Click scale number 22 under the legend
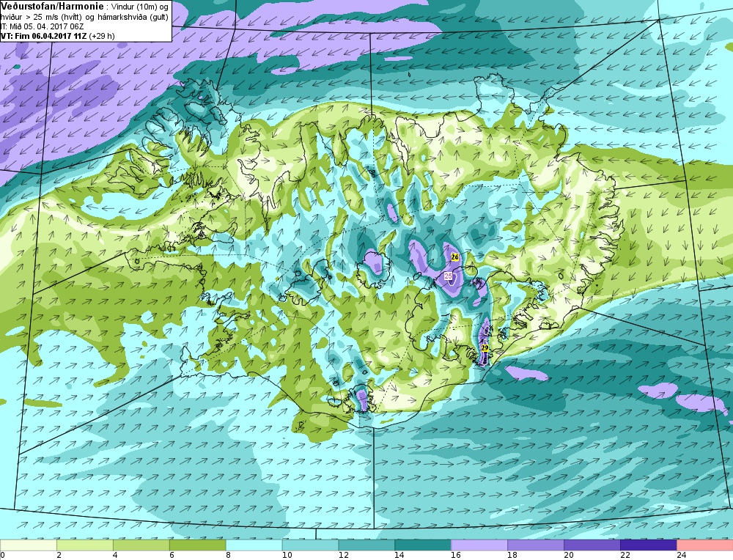Image resolution: width=733 pixels, height=560 pixels. (625, 556)
